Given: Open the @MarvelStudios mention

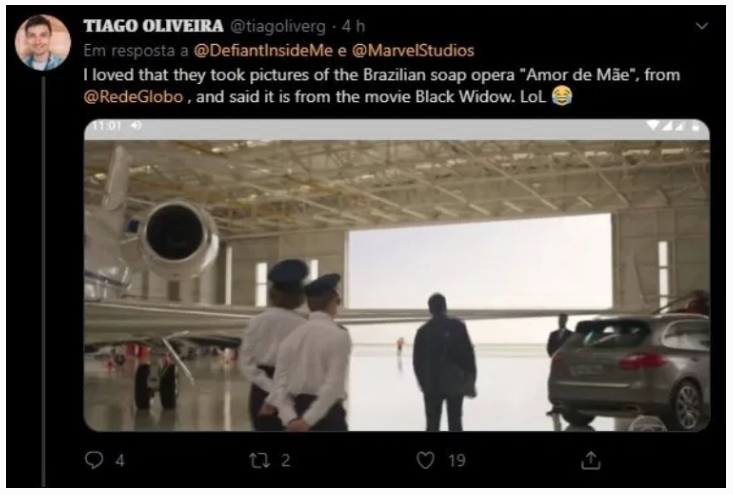Looking at the screenshot, I should pyautogui.click(x=413, y=50).
